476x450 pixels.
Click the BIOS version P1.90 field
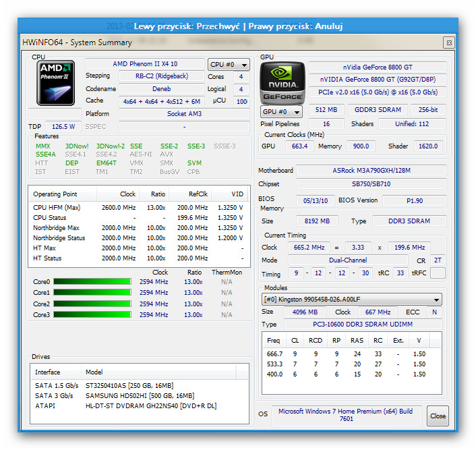415,200
